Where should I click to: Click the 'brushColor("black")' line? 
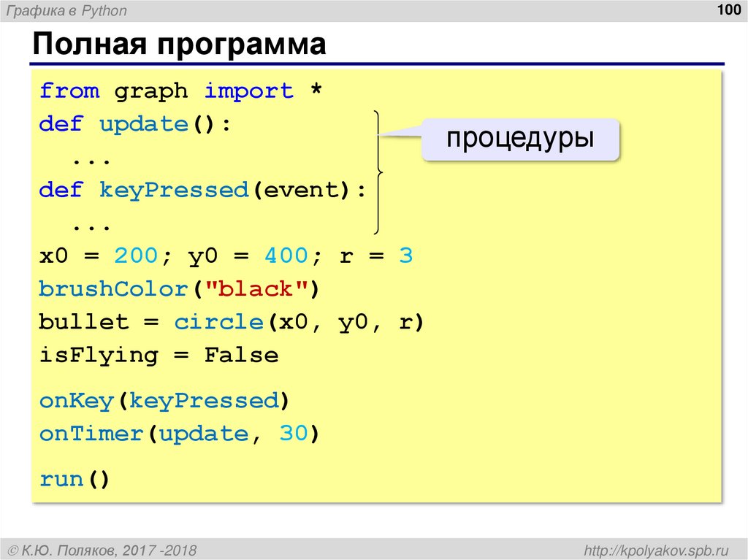coord(179,289)
